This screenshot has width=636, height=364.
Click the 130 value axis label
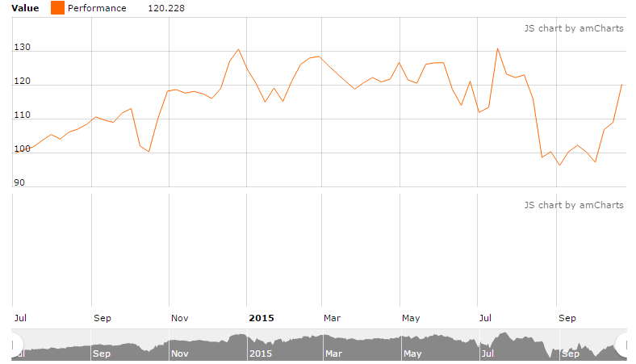[23, 47]
